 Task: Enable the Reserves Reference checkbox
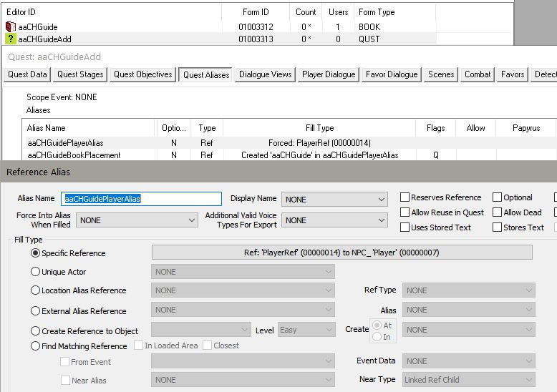pyautogui.click(x=405, y=197)
